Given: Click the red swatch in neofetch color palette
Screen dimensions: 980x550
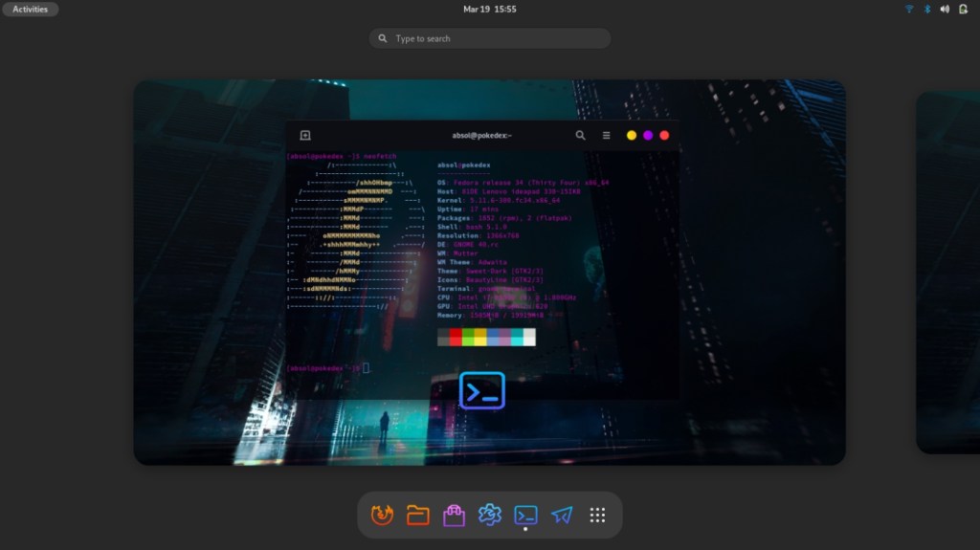Looking at the screenshot, I should pos(456,337).
